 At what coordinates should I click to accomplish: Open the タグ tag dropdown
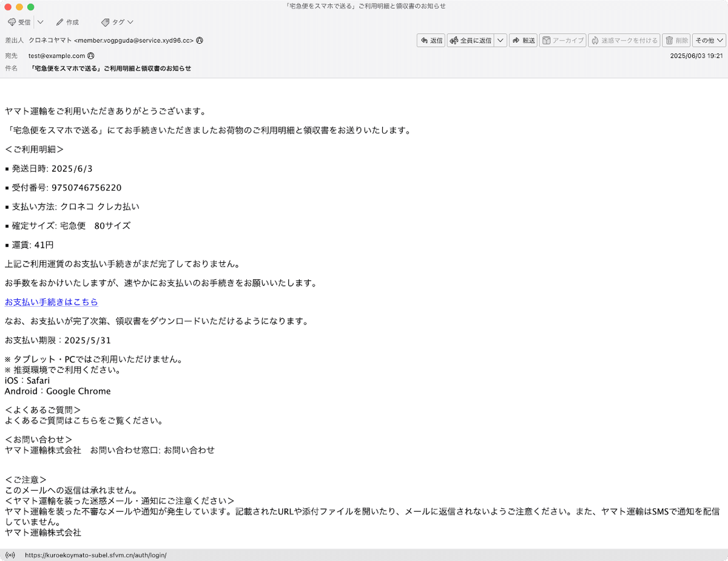118,22
